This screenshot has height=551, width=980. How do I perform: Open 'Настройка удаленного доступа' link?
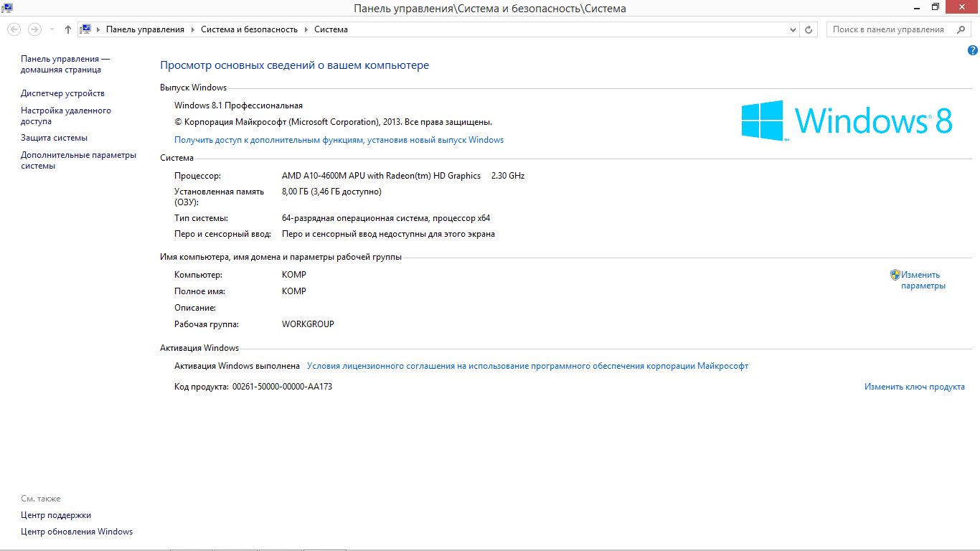(66, 116)
